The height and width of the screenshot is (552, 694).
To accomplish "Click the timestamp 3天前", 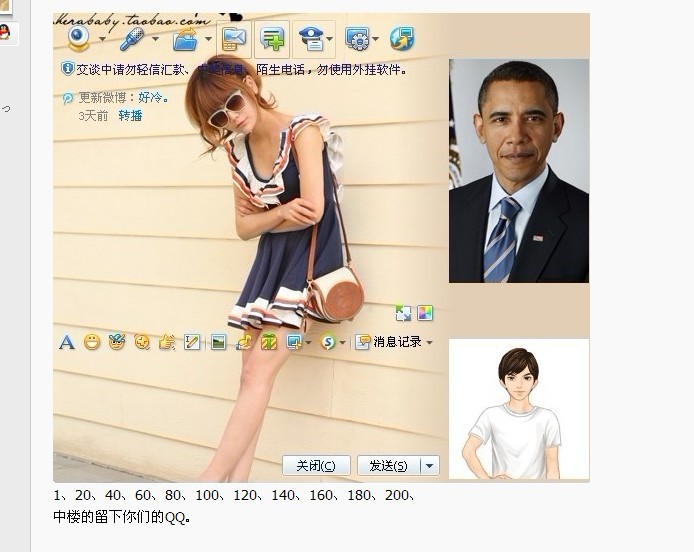I will click(93, 116).
